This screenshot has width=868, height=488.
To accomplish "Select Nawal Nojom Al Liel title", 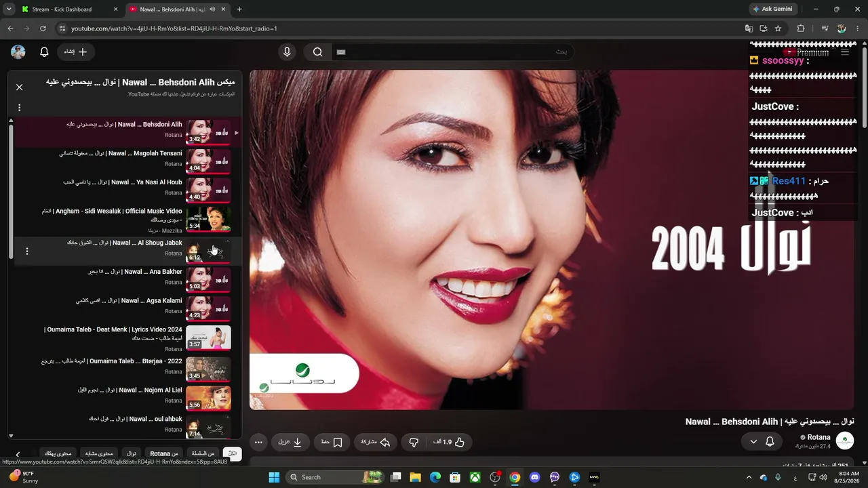I will pyautogui.click(x=130, y=390).
